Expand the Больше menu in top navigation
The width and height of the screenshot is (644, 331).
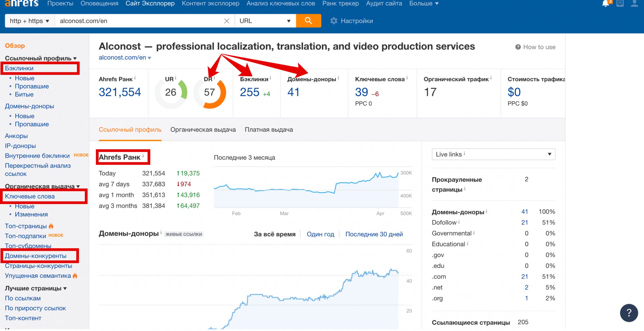click(x=424, y=3)
